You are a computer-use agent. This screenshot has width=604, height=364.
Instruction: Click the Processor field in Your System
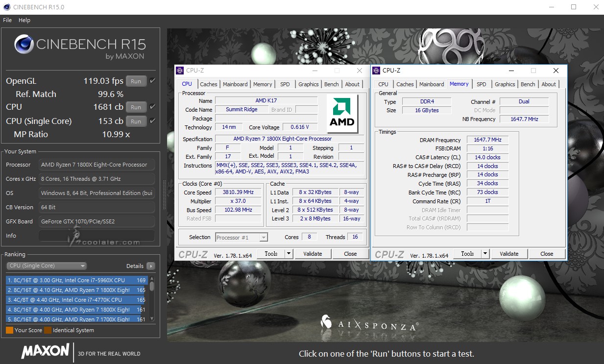[97, 165]
